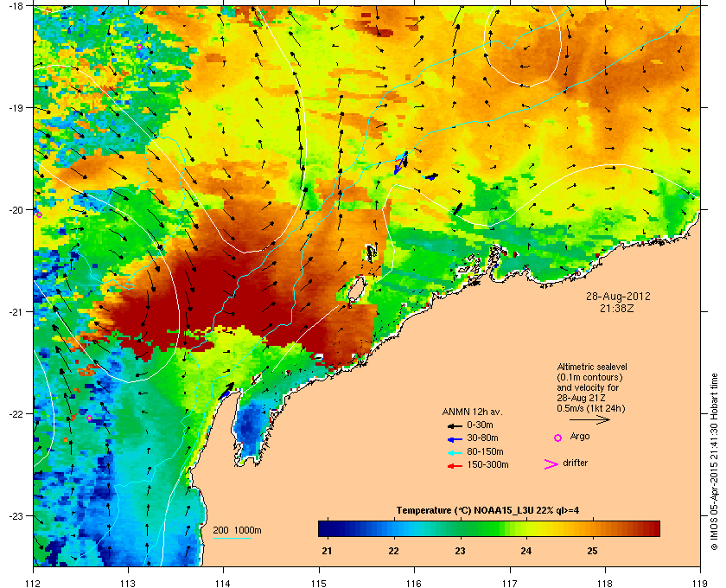Click the ANMN 12h av. legend heading
Screen dimensions: 726x588
(472, 412)
